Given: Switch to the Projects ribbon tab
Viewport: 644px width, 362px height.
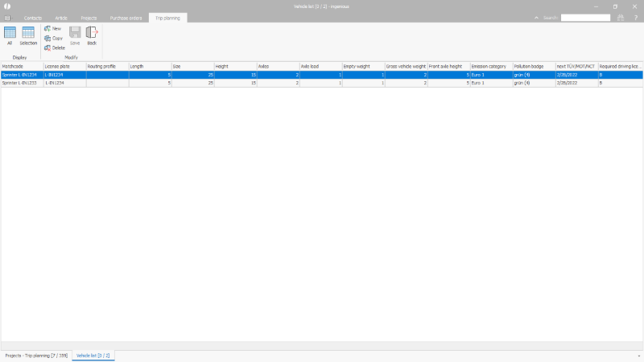Looking at the screenshot, I should tap(89, 17).
